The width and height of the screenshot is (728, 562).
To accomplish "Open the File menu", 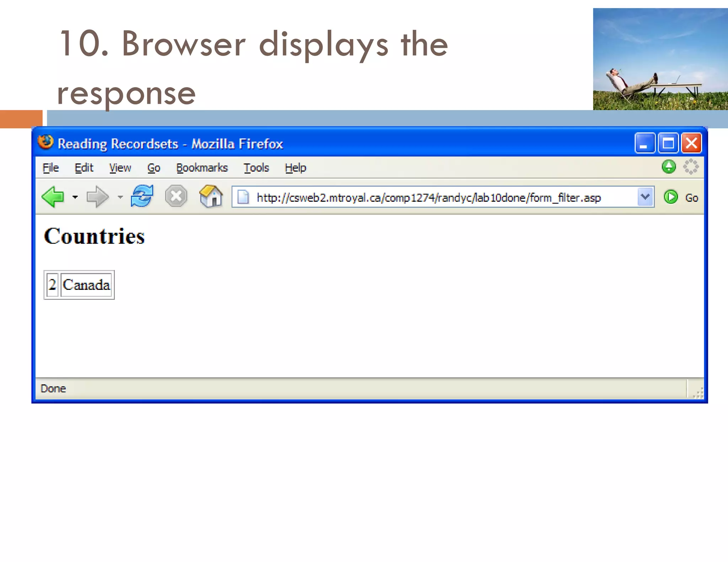I will pyautogui.click(x=50, y=168).
